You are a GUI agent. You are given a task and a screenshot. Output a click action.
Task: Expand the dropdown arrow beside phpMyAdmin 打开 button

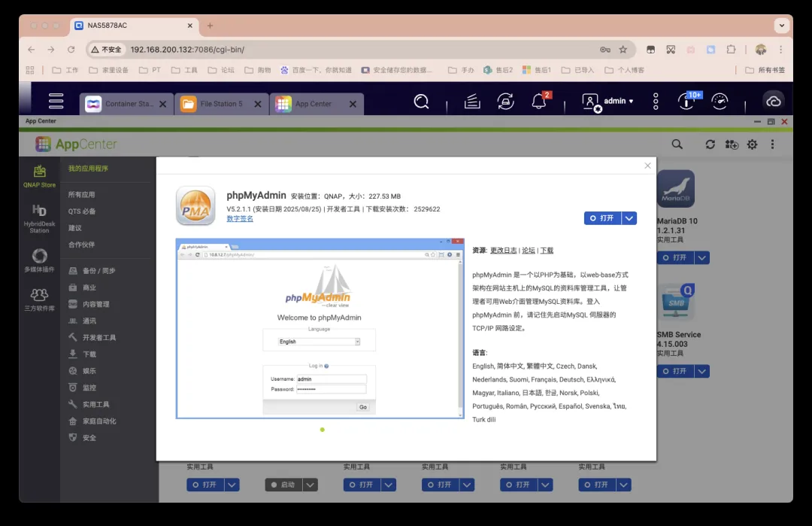[x=630, y=218]
